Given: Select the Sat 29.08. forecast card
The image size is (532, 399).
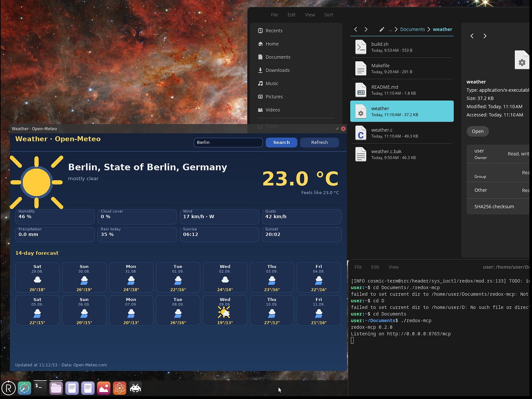Looking at the screenshot, I should tap(37, 277).
